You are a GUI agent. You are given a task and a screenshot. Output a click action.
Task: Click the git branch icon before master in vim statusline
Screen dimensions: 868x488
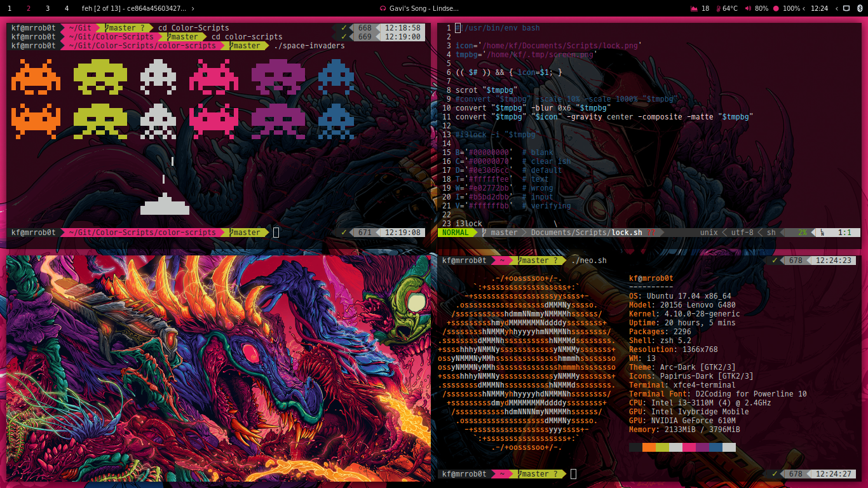click(x=483, y=233)
